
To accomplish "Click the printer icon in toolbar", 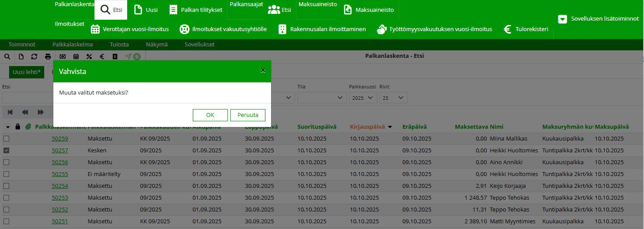I will click(x=48, y=56).
